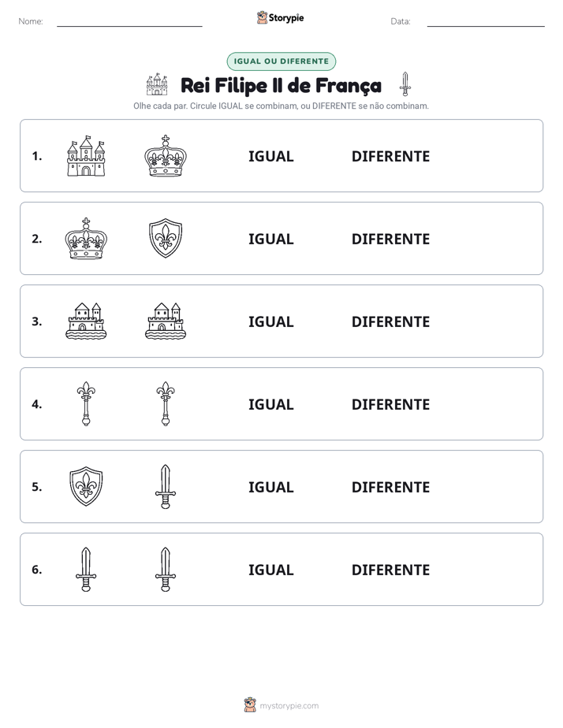Viewport: 563px width, 728px height.
Task: Select the sword icon in row 5
Action: click(x=166, y=487)
